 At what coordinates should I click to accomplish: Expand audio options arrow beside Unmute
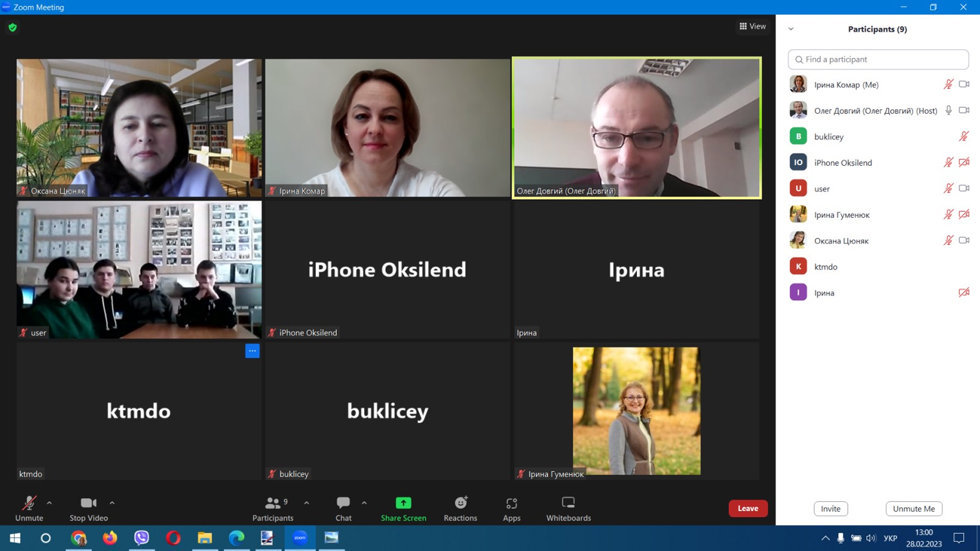click(49, 503)
